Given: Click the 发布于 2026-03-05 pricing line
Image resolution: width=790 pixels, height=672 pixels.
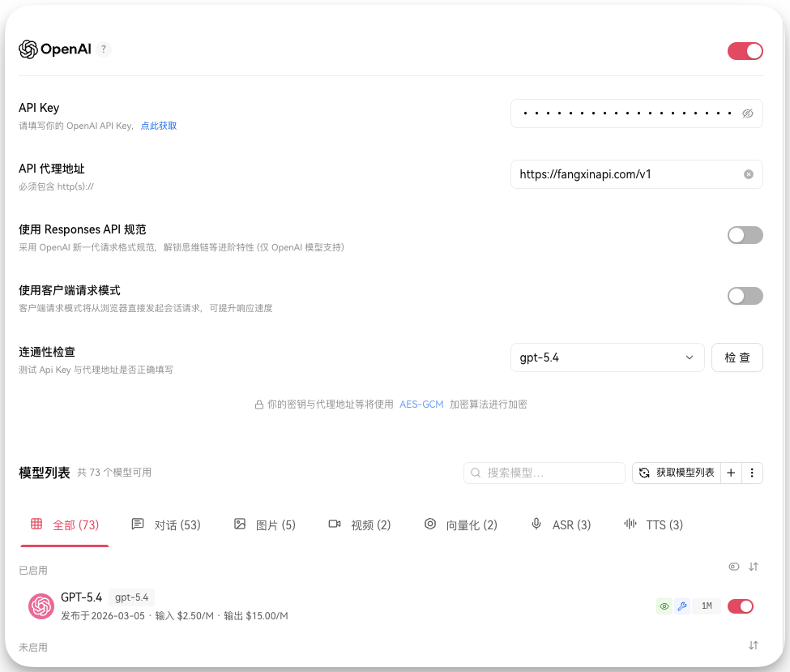Looking at the screenshot, I should pyautogui.click(x=174, y=616).
